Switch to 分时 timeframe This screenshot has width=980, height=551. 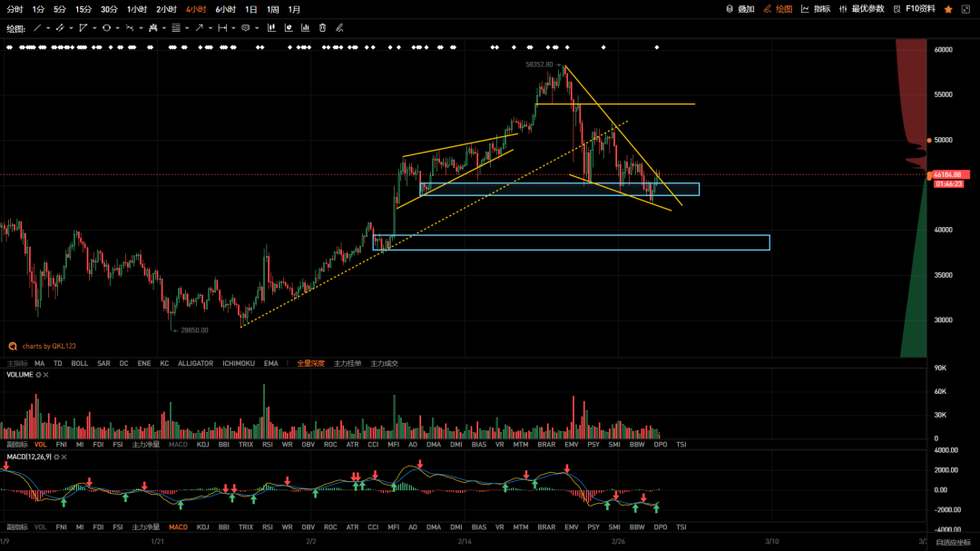(x=15, y=9)
